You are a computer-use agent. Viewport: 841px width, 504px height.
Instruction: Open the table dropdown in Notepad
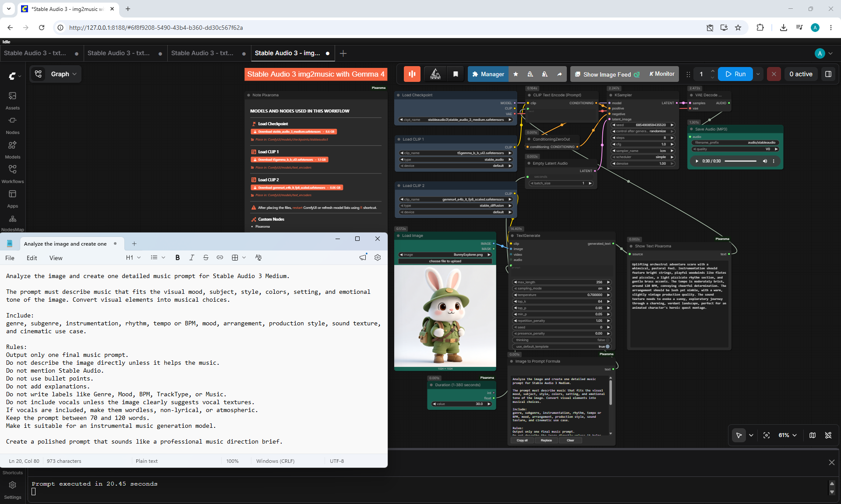[239, 257]
